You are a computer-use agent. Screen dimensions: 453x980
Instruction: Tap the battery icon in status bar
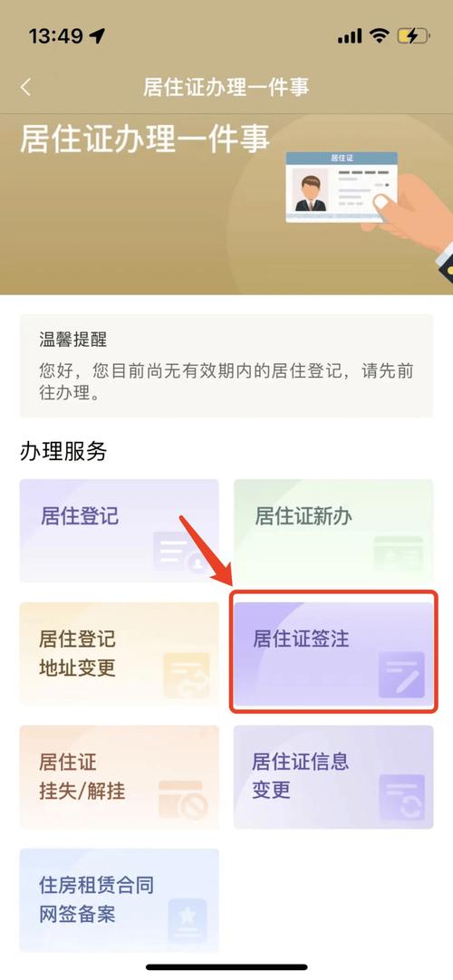(411, 36)
